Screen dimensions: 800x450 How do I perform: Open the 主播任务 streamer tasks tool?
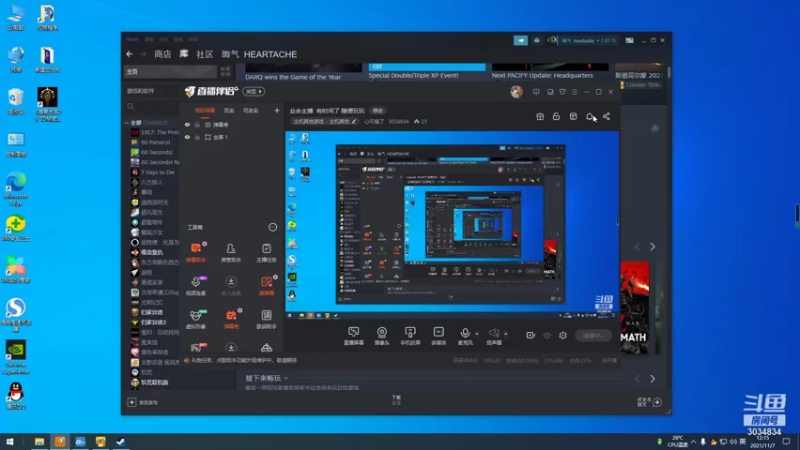click(266, 252)
